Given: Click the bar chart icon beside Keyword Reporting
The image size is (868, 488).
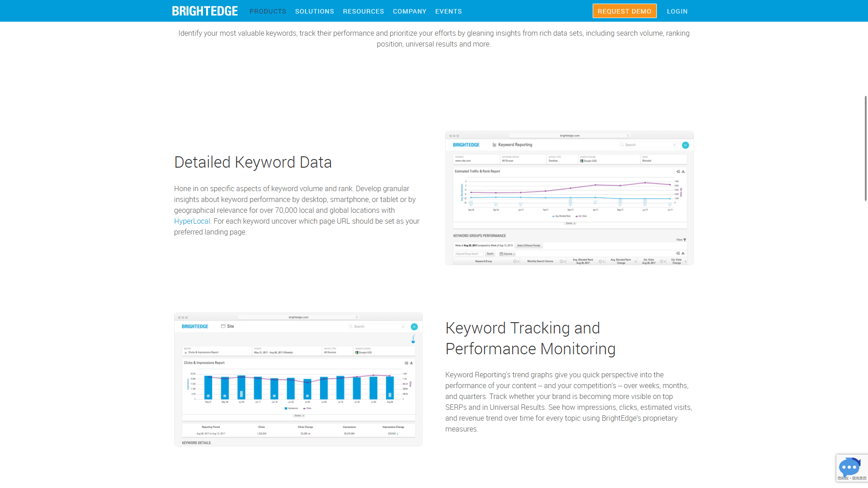Looking at the screenshot, I should 494,145.
